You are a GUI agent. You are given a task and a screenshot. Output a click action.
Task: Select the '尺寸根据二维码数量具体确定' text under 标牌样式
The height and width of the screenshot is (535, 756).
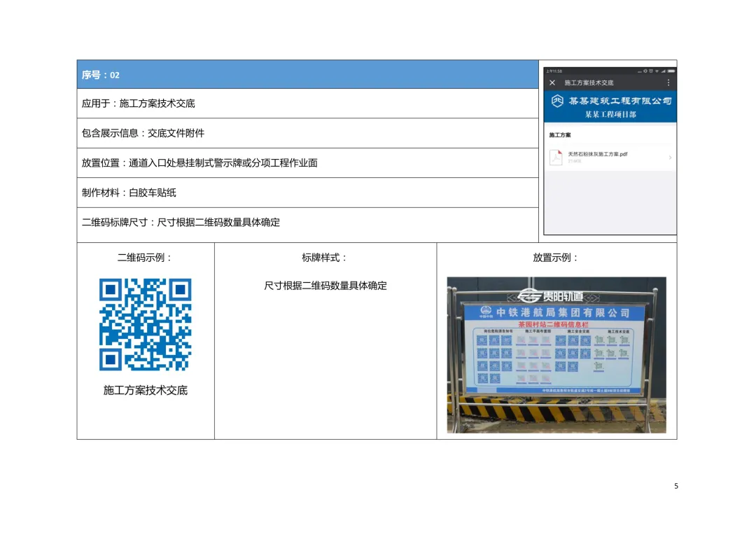[x=325, y=286]
